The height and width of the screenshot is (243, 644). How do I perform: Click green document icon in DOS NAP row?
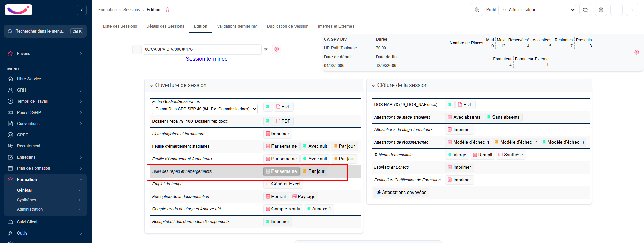[450, 104]
